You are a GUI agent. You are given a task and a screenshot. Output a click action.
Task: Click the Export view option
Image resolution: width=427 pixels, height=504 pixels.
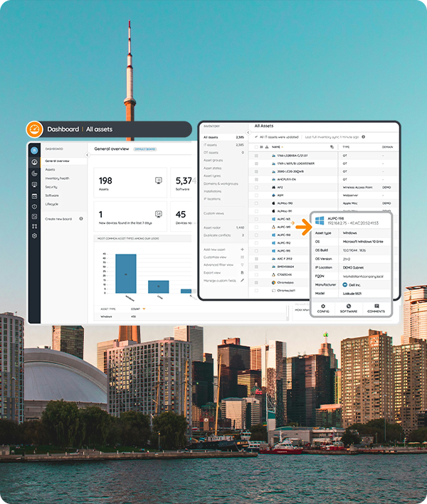[212, 272]
